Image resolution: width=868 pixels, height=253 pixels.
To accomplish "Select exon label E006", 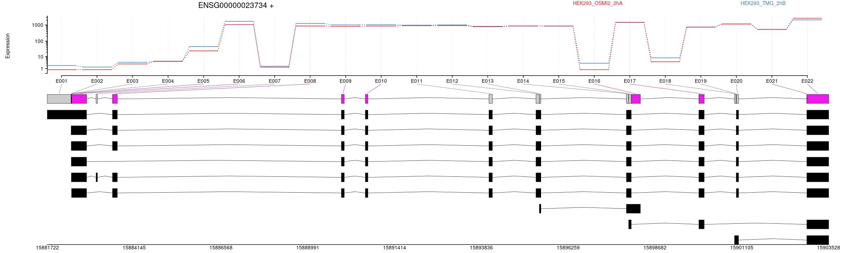I will tap(239, 81).
